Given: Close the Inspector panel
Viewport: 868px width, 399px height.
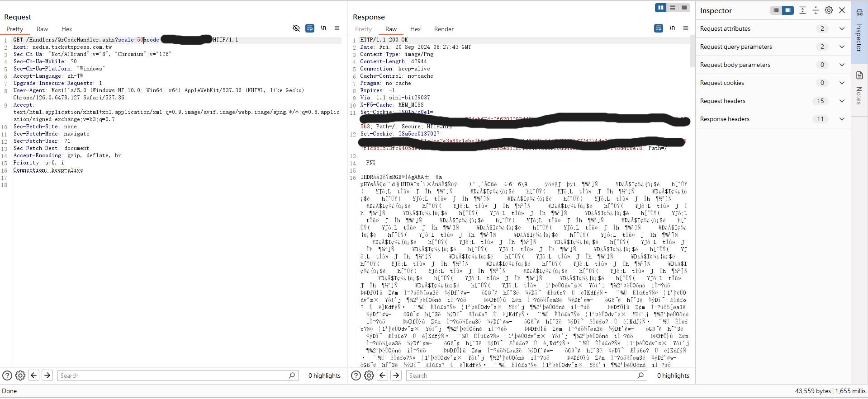Looking at the screenshot, I should [x=842, y=10].
